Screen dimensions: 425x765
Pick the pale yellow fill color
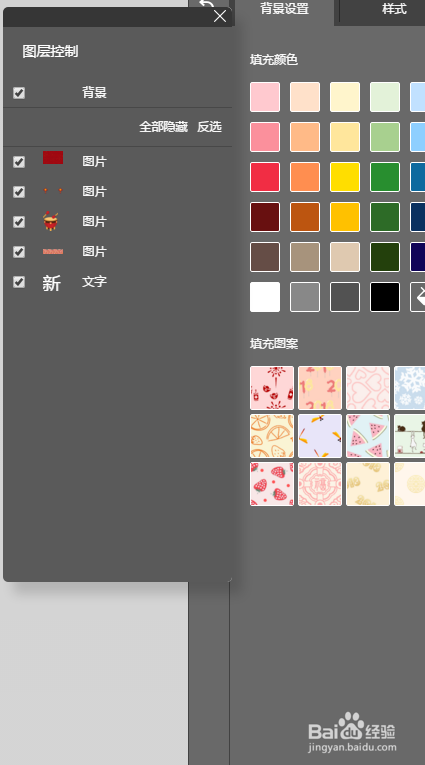[345, 137]
